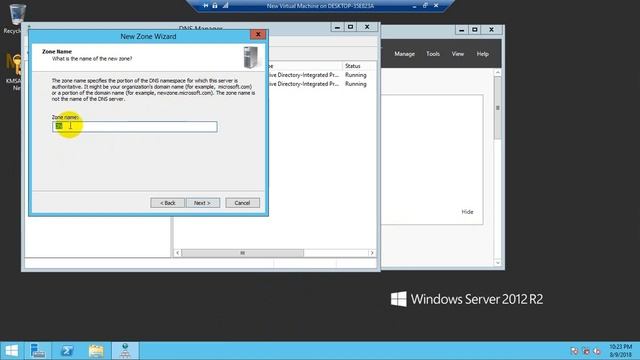The width and height of the screenshot is (640, 360).
Task: Click the pin icon on VM connection bar
Action: point(206,6)
